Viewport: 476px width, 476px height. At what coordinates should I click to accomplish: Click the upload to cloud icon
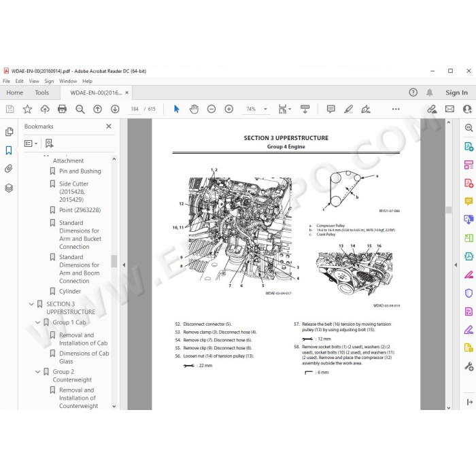[x=45, y=109]
